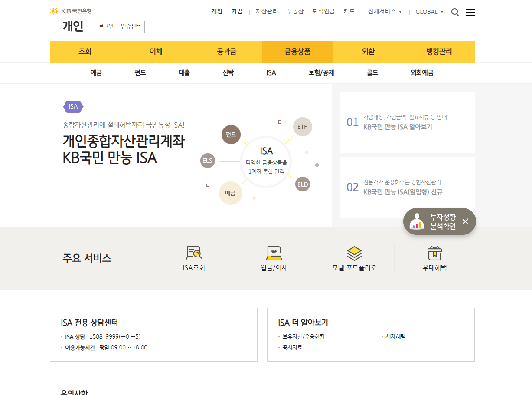532x395 pixels.
Task: Open the 모델 포트폴리오 icon
Action: coord(354,253)
